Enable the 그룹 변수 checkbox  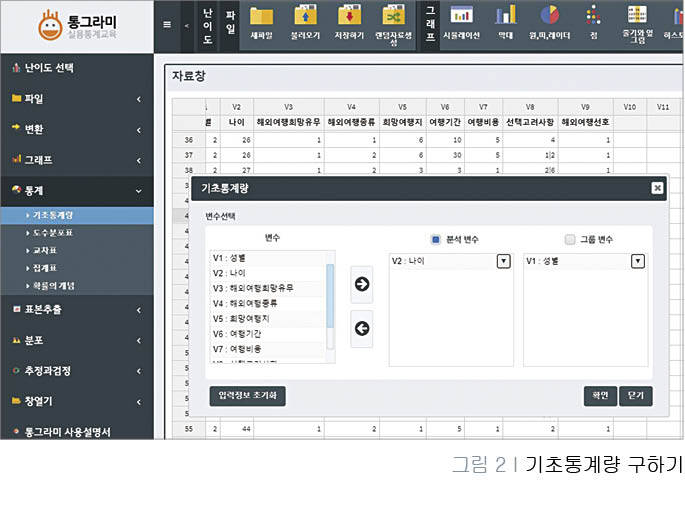tap(570, 239)
